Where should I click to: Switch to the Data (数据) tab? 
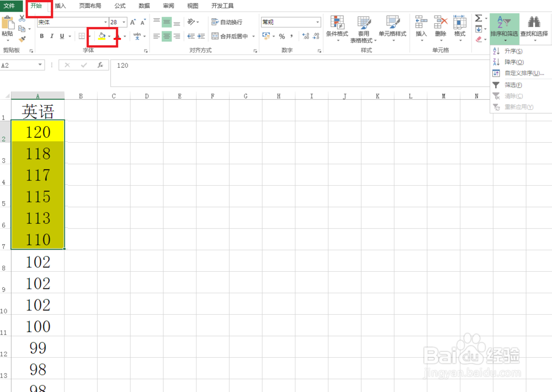point(144,6)
